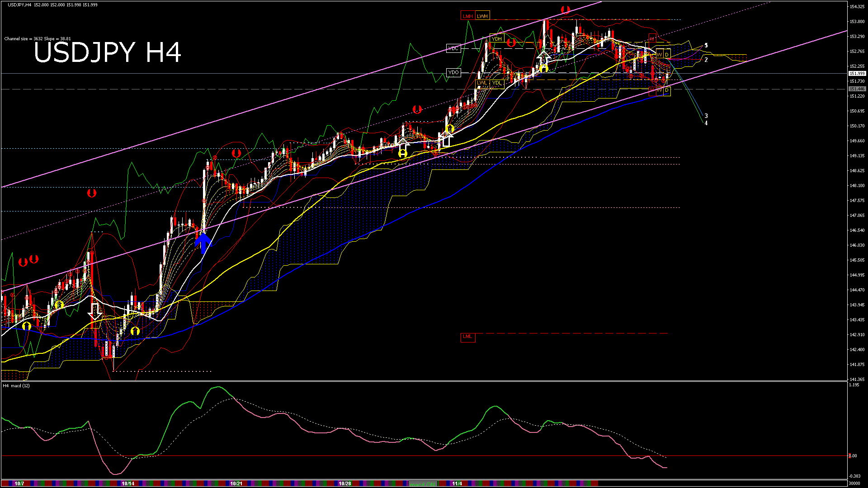Click the 10/21 date marker on timeline
The image size is (868, 488).
pos(236,483)
